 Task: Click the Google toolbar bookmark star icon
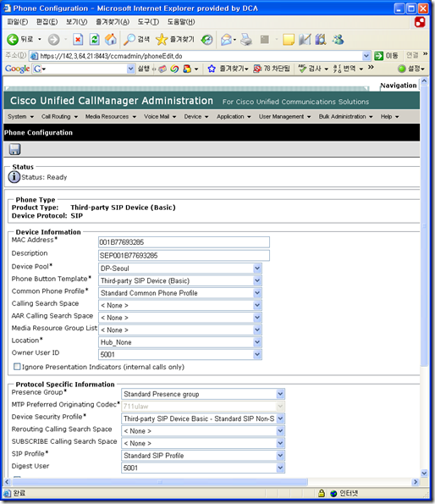(212, 69)
